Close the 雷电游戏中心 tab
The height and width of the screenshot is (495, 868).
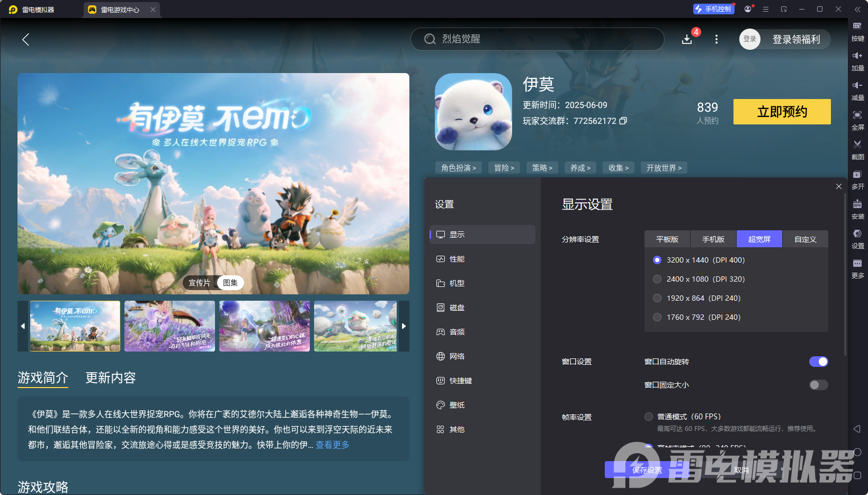153,10
